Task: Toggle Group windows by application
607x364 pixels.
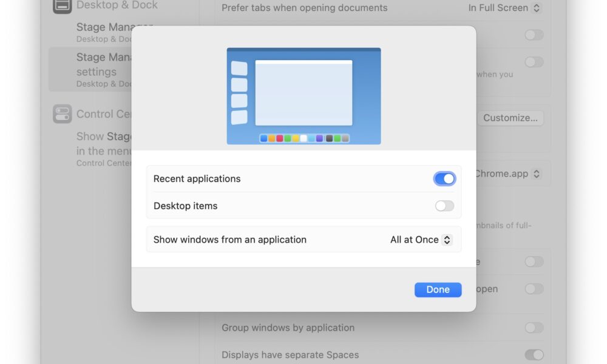Action: coord(534,328)
